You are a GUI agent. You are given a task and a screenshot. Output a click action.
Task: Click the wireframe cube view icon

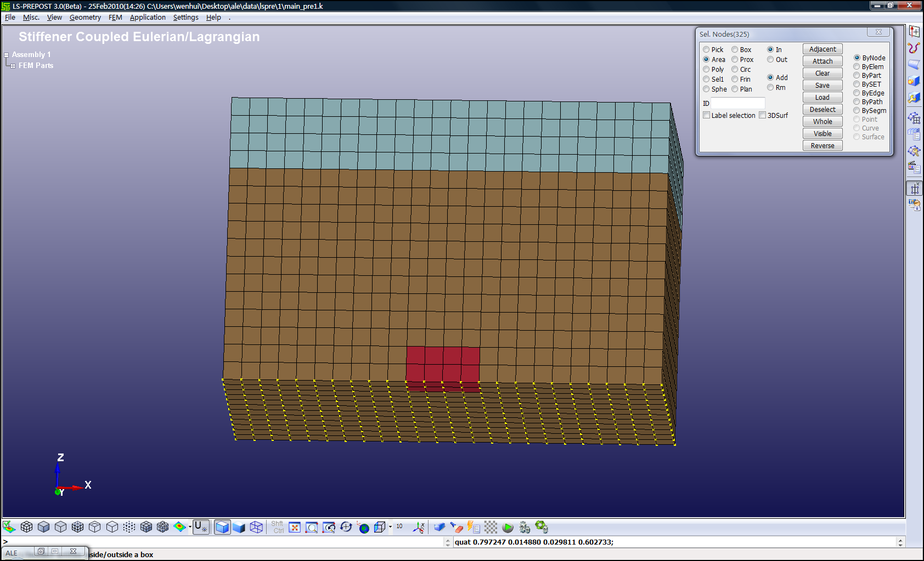256,528
